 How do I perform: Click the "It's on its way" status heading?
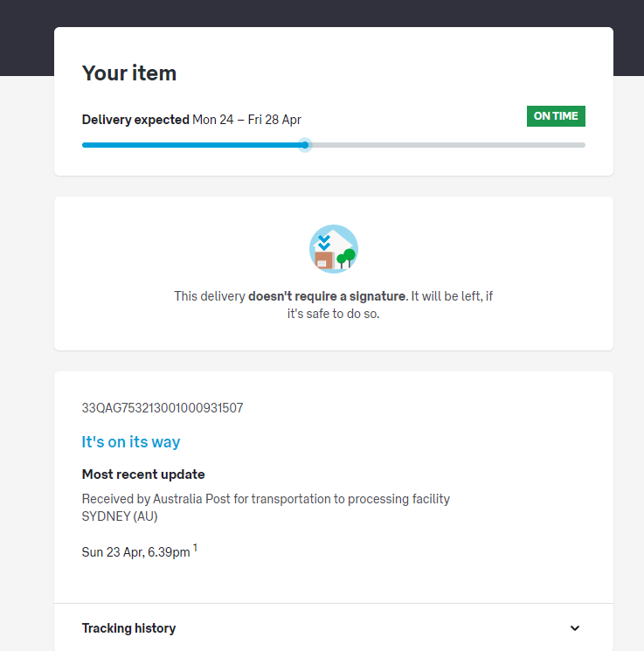131,442
